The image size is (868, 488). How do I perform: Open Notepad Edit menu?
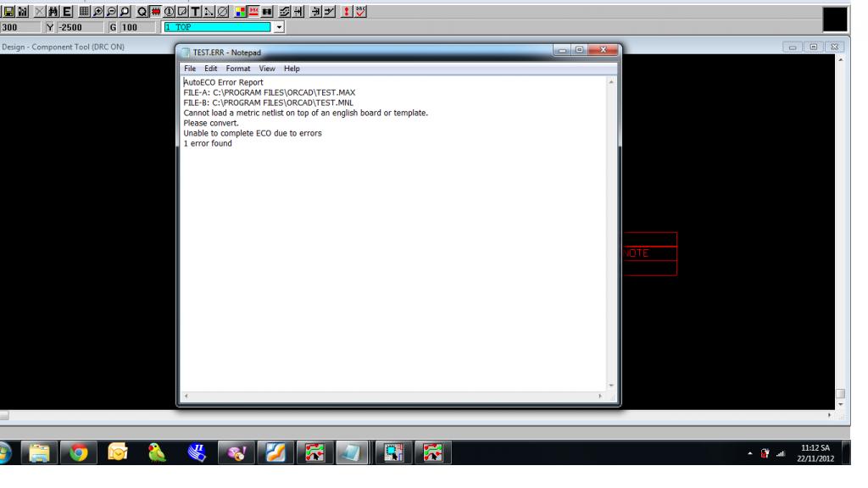pos(211,69)
